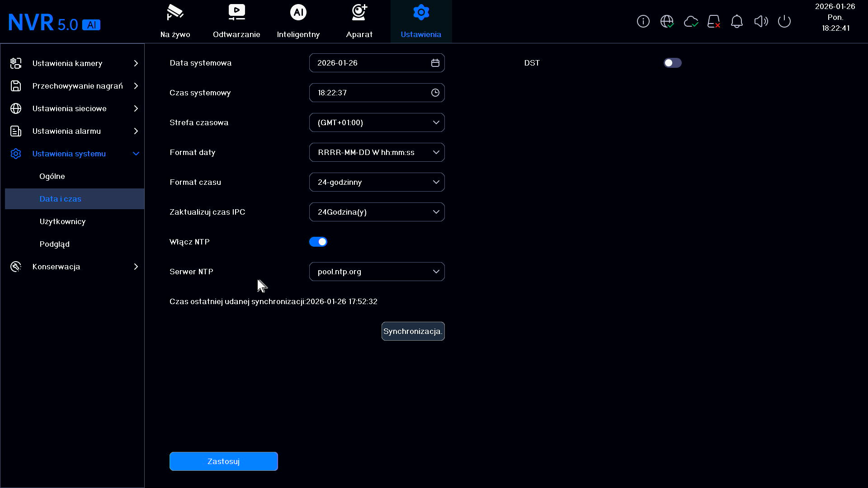868x488 pixels.
Task: Open the Format czasu dropdown
Action: [377, 182]
